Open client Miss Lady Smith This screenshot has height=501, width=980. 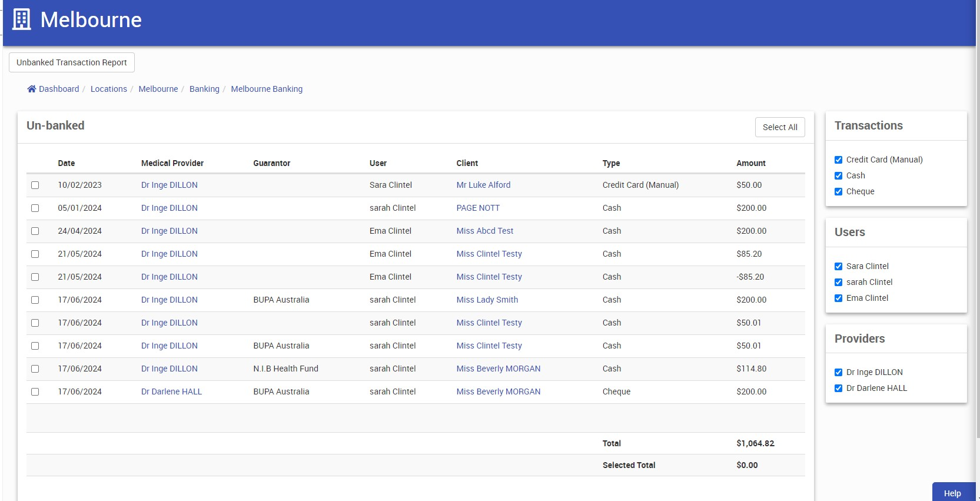coord(487,300)
